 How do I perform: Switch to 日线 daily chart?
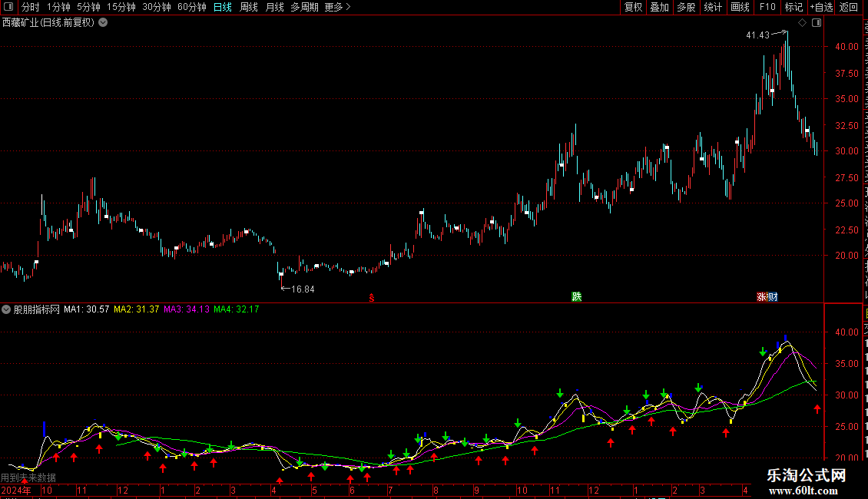tap(223, 7)
